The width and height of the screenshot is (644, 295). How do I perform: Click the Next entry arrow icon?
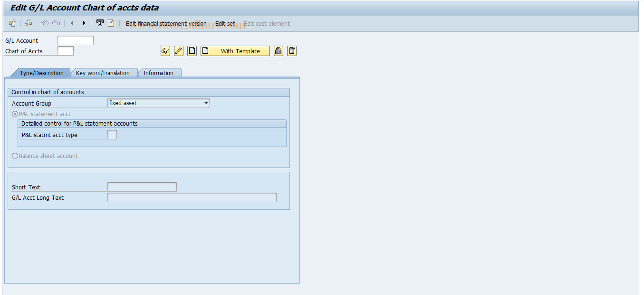click(x=84, y=23)
